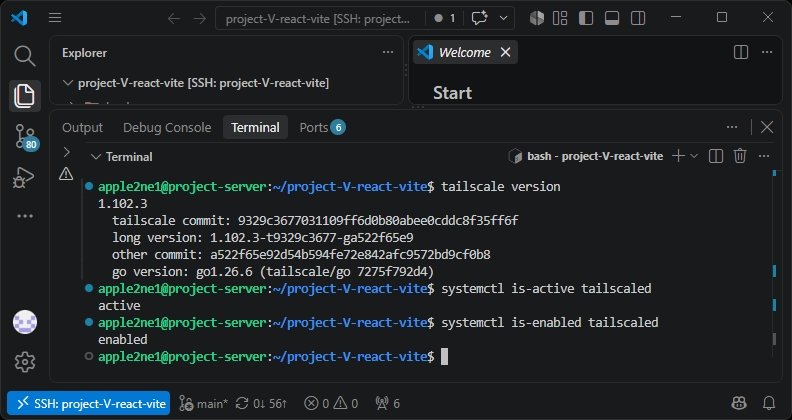Click the go version output line
This screenshot has width=792, height=420.
click(x=273, y=272)
